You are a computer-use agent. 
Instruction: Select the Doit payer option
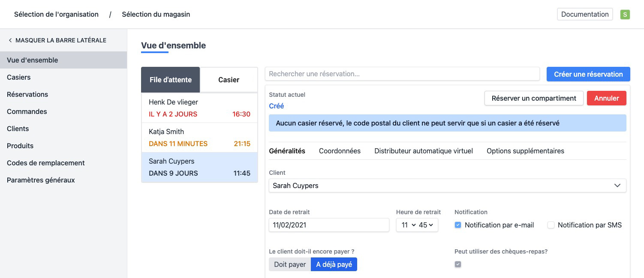[290, 264]
